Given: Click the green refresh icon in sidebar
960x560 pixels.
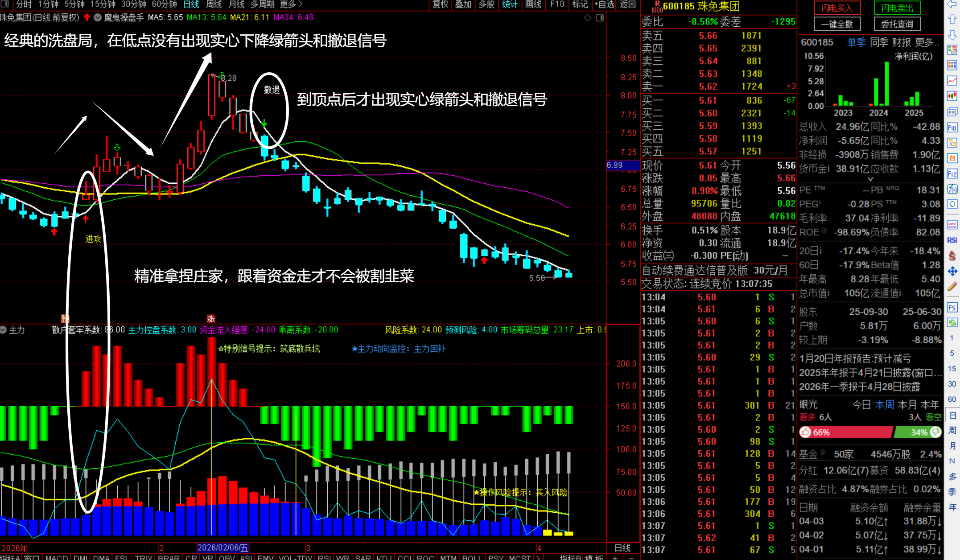Looking at the screenshot, I should pos(952,322).
